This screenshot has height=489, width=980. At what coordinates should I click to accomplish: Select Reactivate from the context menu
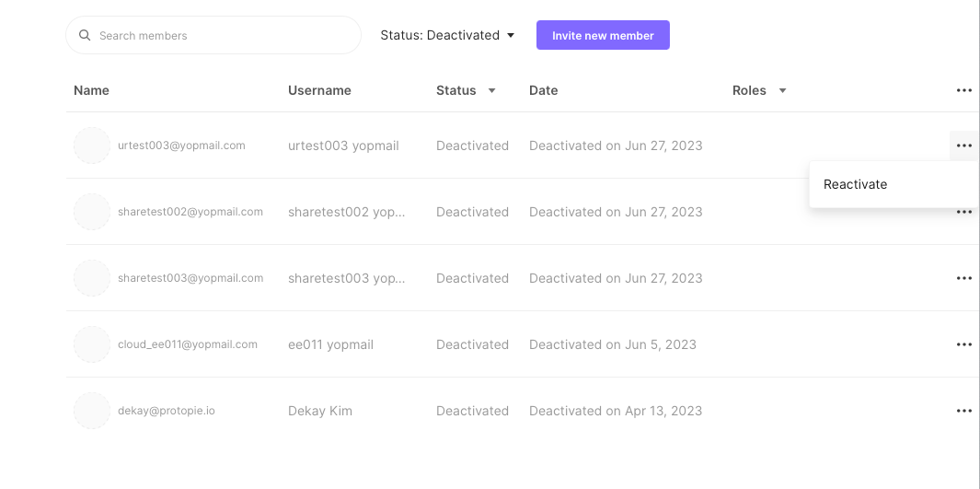click(856, 184)
